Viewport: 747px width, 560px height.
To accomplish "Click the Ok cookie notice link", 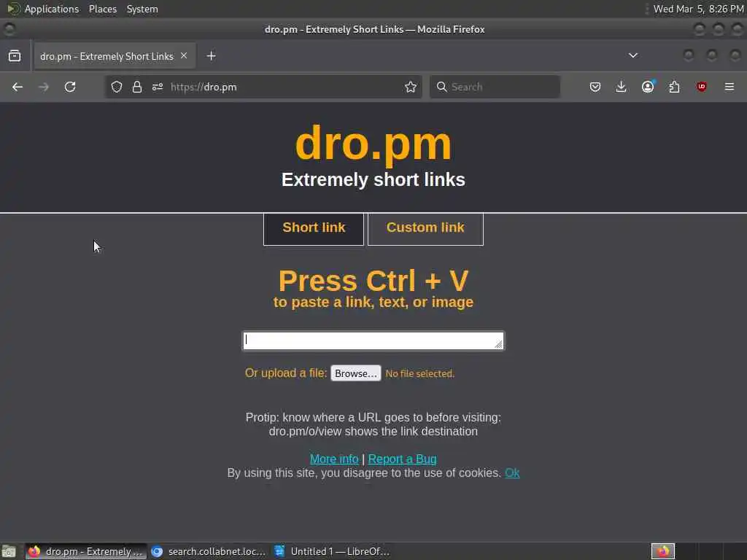I will (512, 472).
